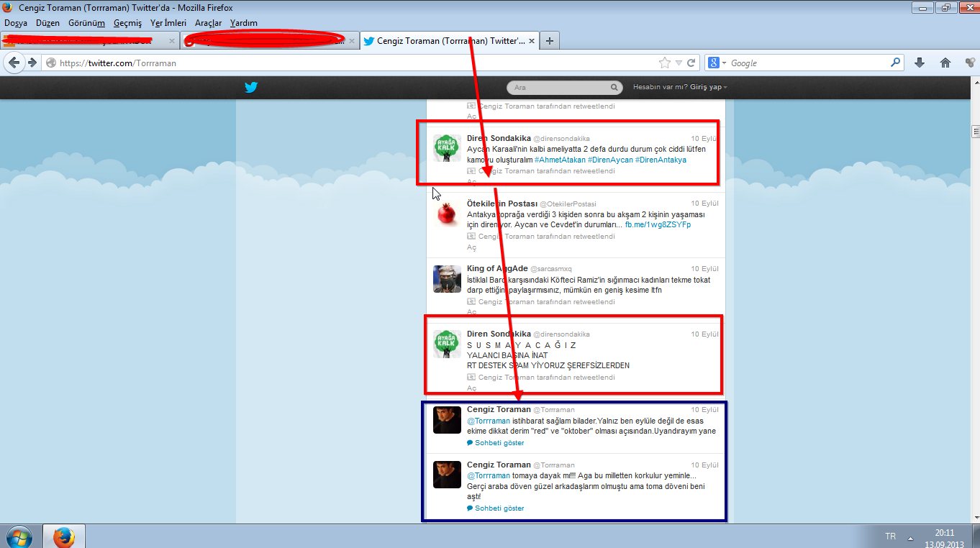Open the Yer İmleri menu
Screen dimensions: 980x548
168,23
